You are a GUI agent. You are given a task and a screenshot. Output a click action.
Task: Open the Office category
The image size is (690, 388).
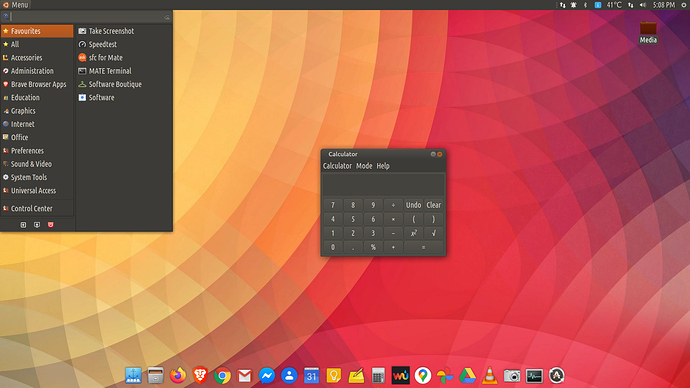(x=37, y=137)
